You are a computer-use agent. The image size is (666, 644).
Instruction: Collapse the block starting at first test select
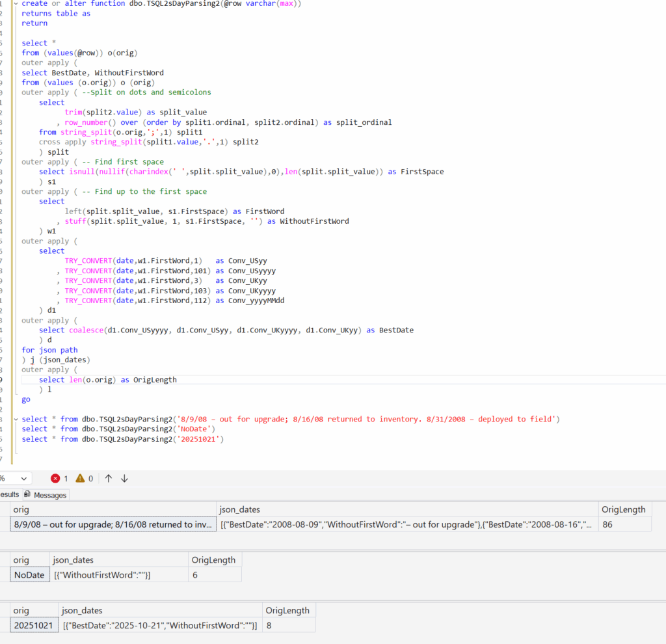(17, 419)
